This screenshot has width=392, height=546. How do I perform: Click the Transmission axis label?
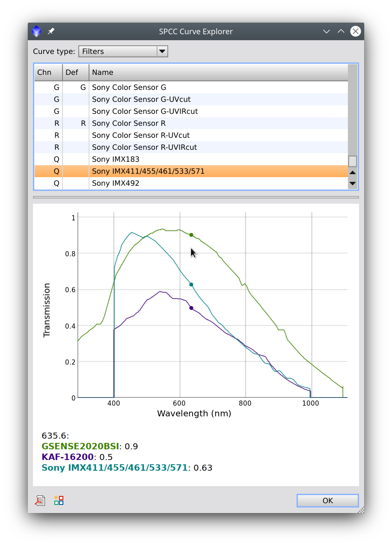[47, 310]
